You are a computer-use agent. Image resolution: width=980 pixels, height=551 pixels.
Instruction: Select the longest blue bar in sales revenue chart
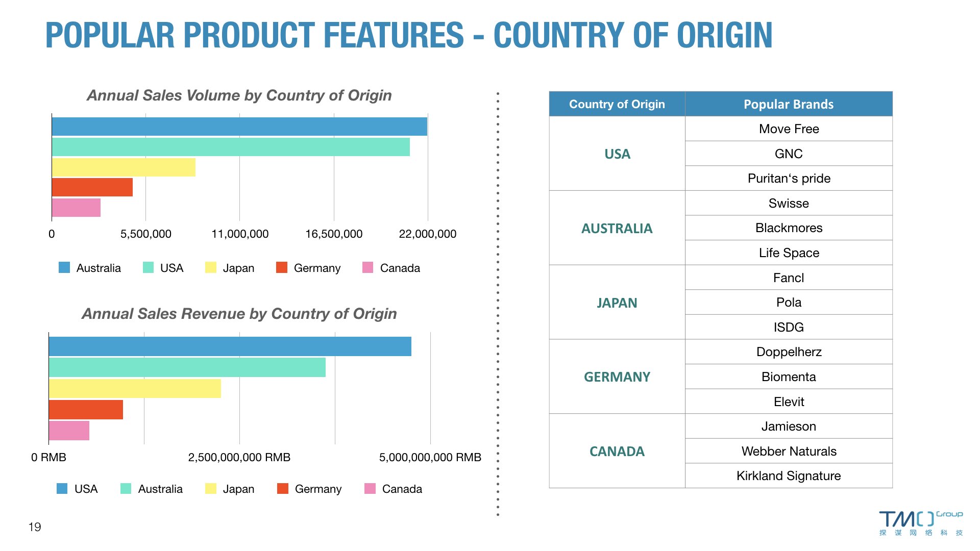pyautogui.click(x=230, y=346)
